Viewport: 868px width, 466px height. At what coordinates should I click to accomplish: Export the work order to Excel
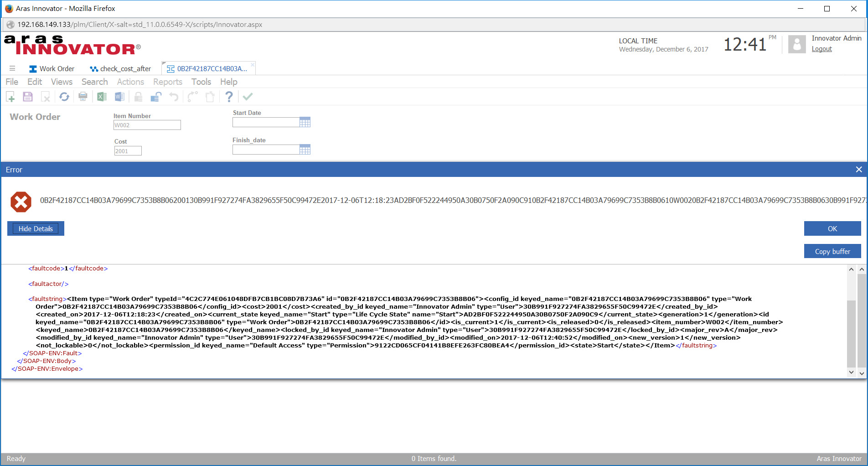(x=102, y=97)
